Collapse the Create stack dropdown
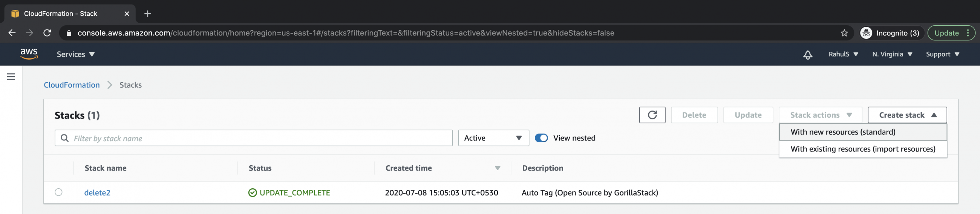The height and width of the screenshot is (214, 980). 907,115
